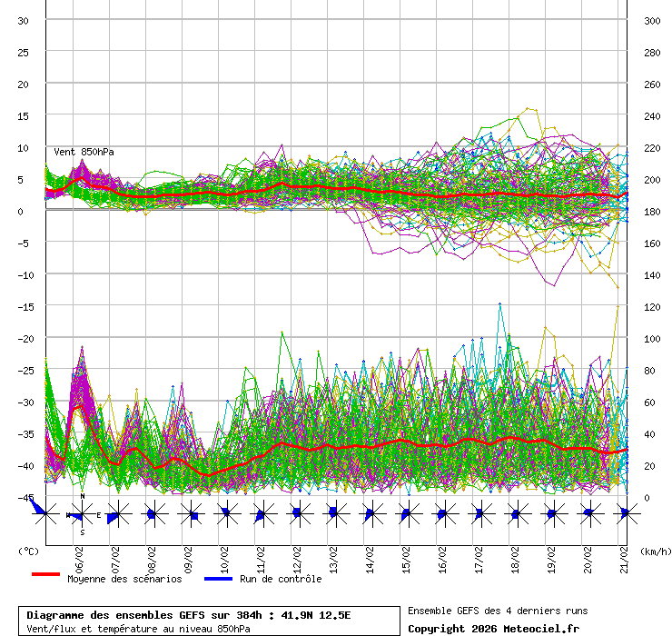Click the wind rose above 15/02
Viewport: 672px width, 636px height.
coord(406,514)
